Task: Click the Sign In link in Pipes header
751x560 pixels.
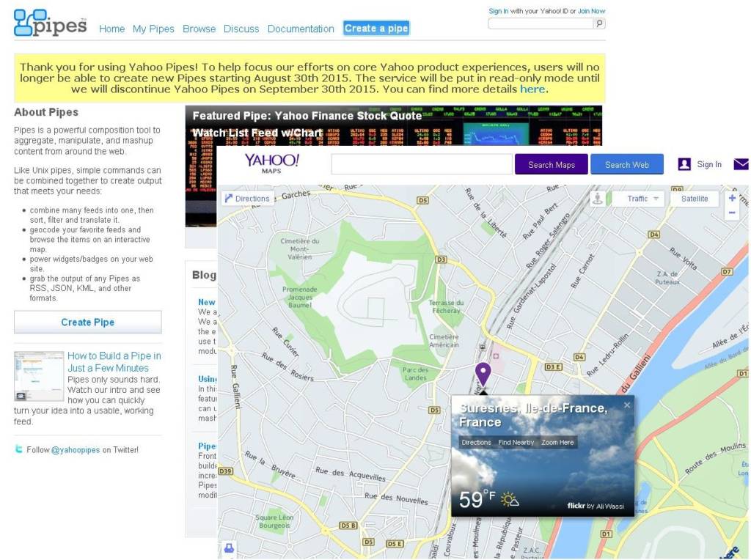Action: point(498,11)
